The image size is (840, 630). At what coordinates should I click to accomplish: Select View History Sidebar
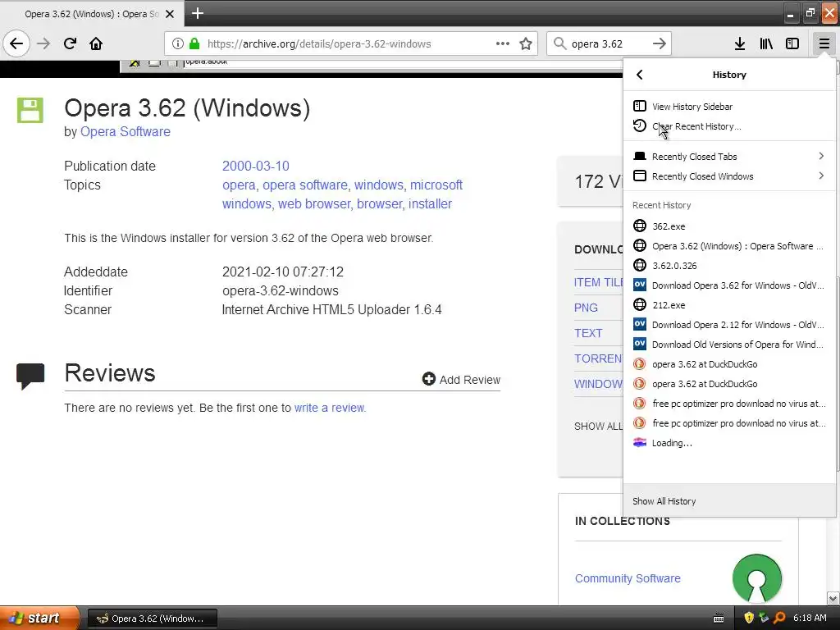point(729,106)
